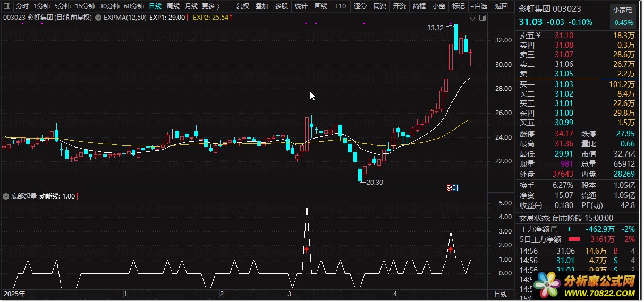The width and height of the screenshot is (644, 302).
Task: Switch to the 60分钟 period tab
Action: pyautogui.click(x=134, y=6)
